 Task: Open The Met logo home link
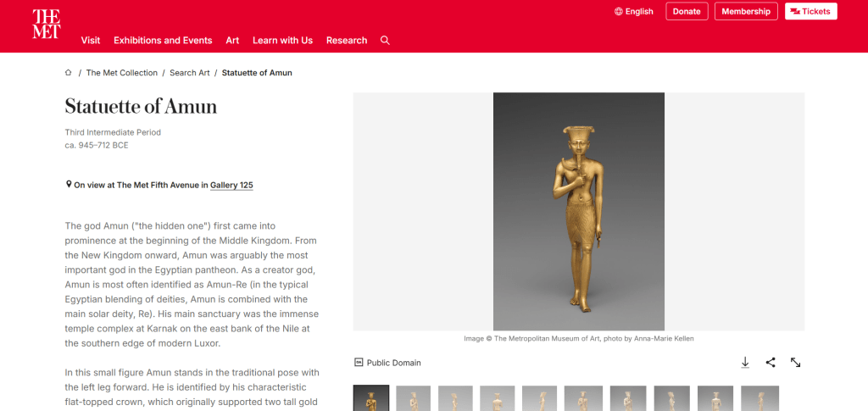[x=46, y=24]
